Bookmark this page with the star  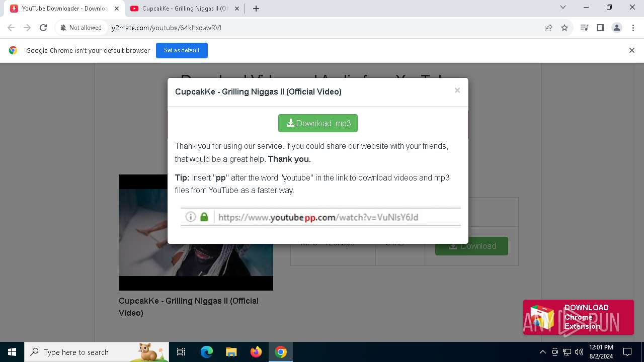tap(565, 28)
